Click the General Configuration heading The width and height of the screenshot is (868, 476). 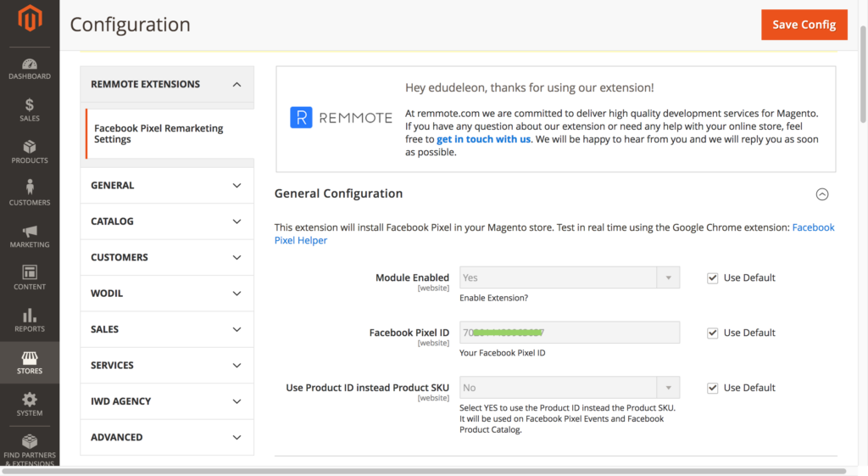(339, 193)
